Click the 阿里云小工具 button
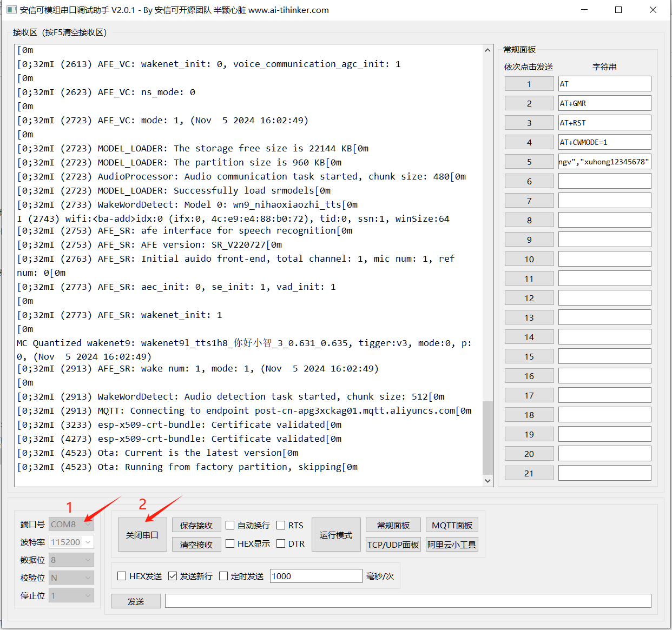The width and height of the screenshot is (672, 630). coord(452,545)
